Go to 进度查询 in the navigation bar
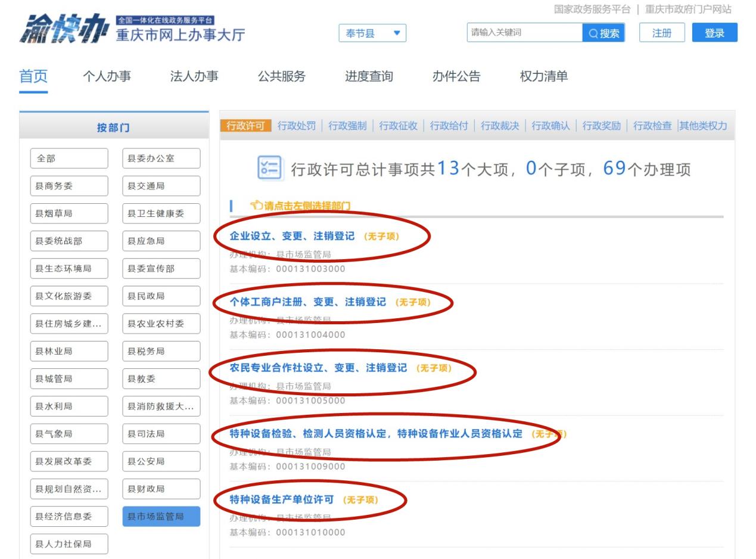The image size is (756, 559). [369, 76]
